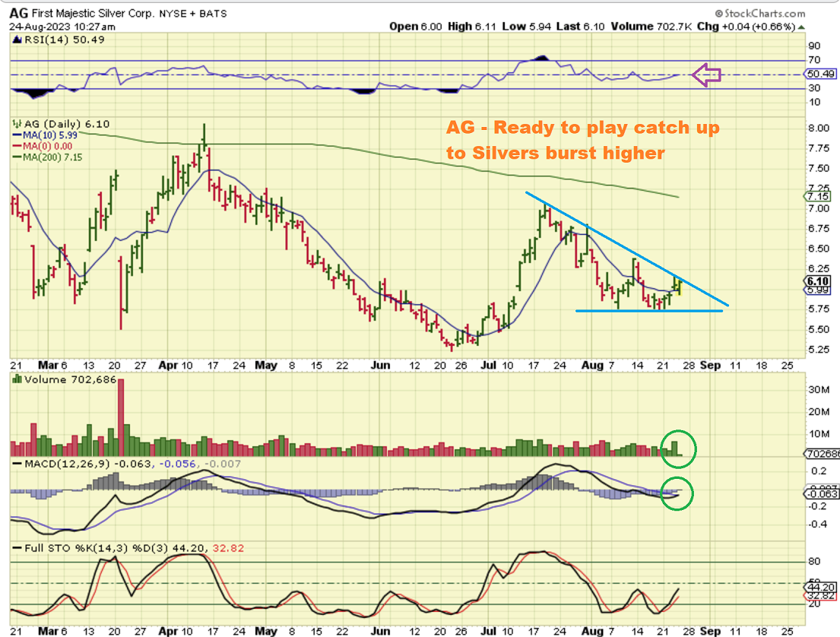Click Sep on the bottom stochastic date axis
This screenshot has width=840, height=637.
pyautogui.click(x=710, y=631)
